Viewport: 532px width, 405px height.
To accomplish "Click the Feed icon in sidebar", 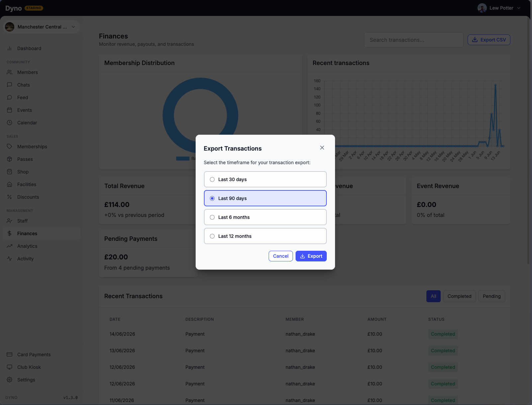I will 10,98.
